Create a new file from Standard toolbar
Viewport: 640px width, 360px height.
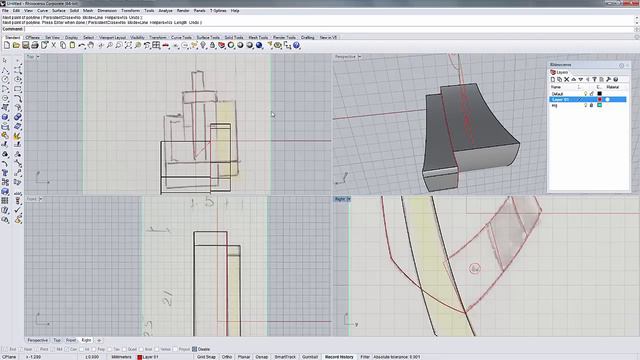pyautogui.click(x=7, y=45)
